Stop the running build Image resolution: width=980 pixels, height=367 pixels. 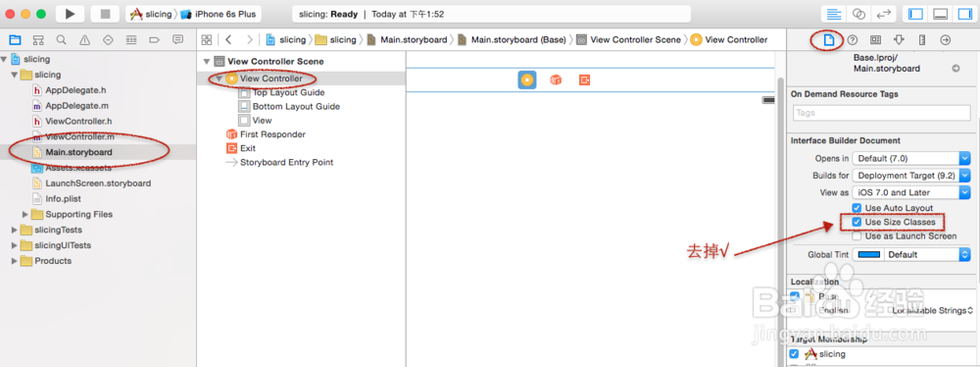(x=105, y=14)
